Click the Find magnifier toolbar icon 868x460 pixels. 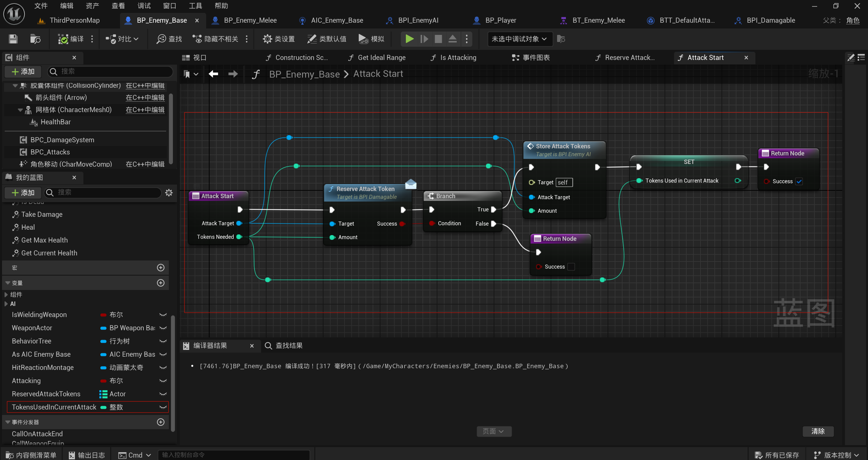pos(161,39)
